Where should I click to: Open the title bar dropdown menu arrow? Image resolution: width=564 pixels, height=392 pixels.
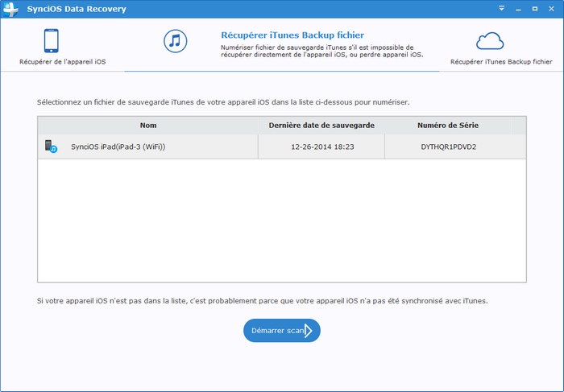(501, 8)
